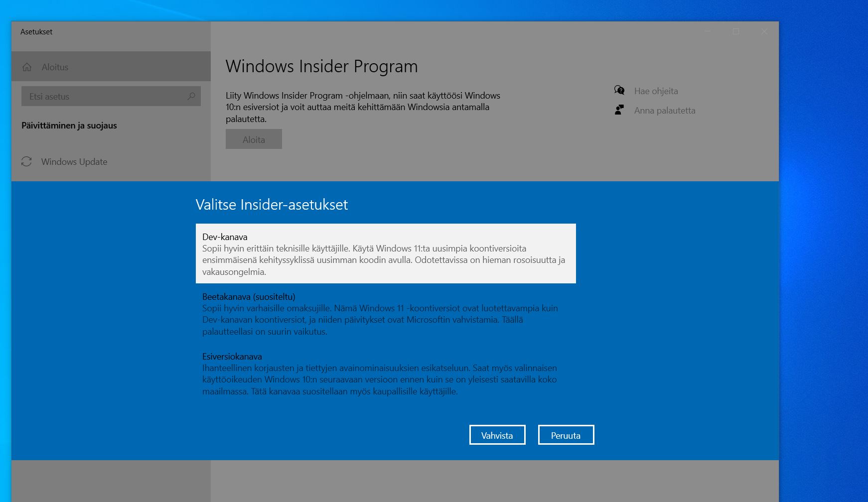Close the Asetukset settings window
The height and width of the screenshot is (502, 868).
pyautogui.click(x=764, y=31)
